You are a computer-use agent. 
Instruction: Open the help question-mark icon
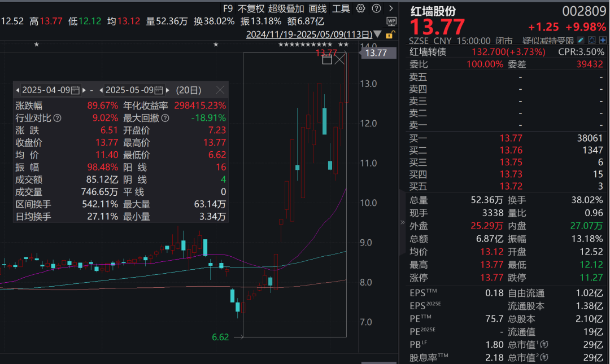(376, 8)
